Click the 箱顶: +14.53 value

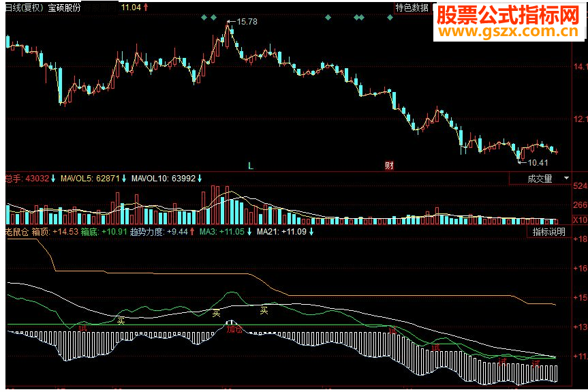[55, 232]
